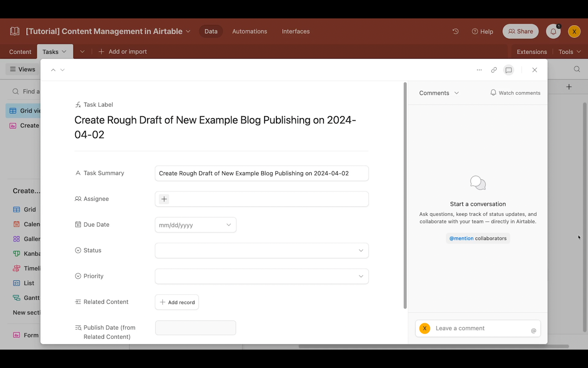Create a new Gallery view
The width and height of the screenshot is (588, 368).
(x=26, y=239)
